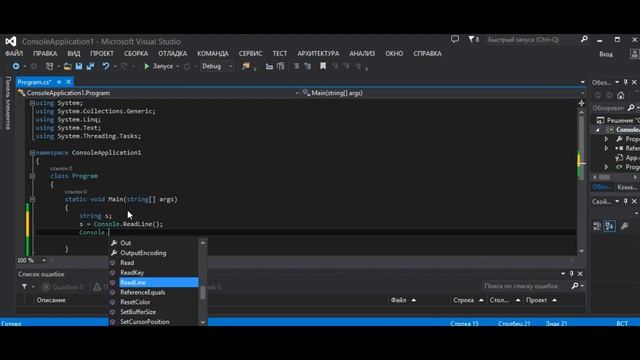
Task: Click the feedback speech bubble icon
Action: tap(455, 39)
